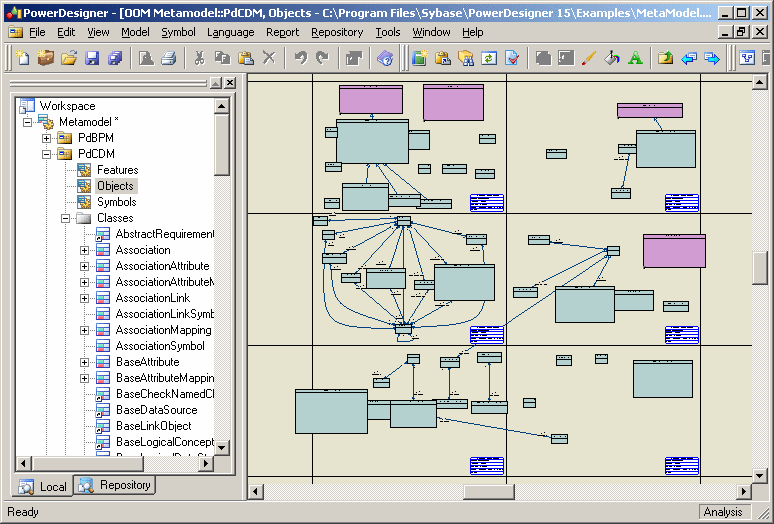Open the Symbol menu
Viewport: 774px width, 524px height.
coord(178,32)
